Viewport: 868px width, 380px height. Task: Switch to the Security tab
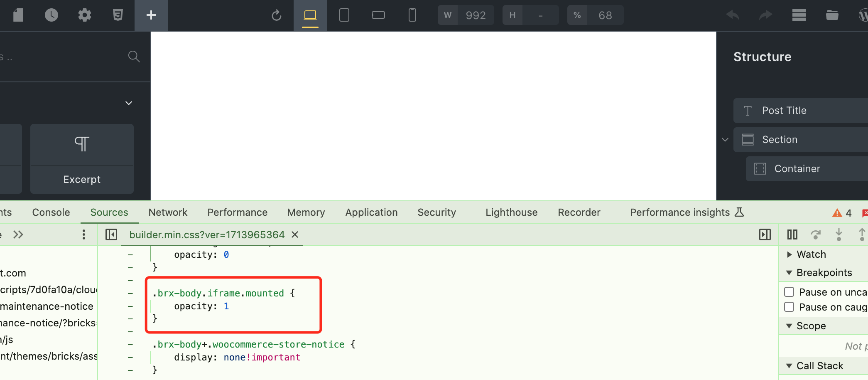coord(436,212)
